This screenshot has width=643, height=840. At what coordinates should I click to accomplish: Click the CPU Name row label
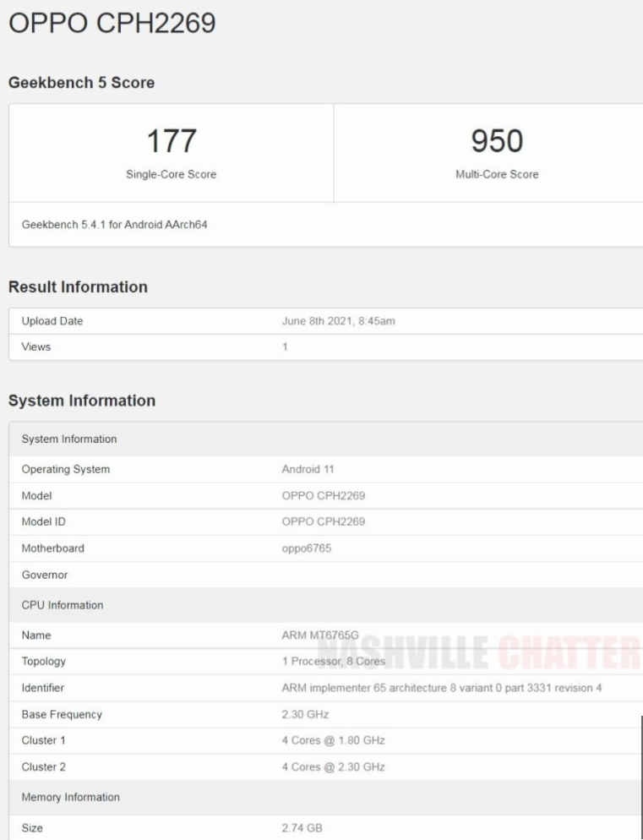[35, 635]
